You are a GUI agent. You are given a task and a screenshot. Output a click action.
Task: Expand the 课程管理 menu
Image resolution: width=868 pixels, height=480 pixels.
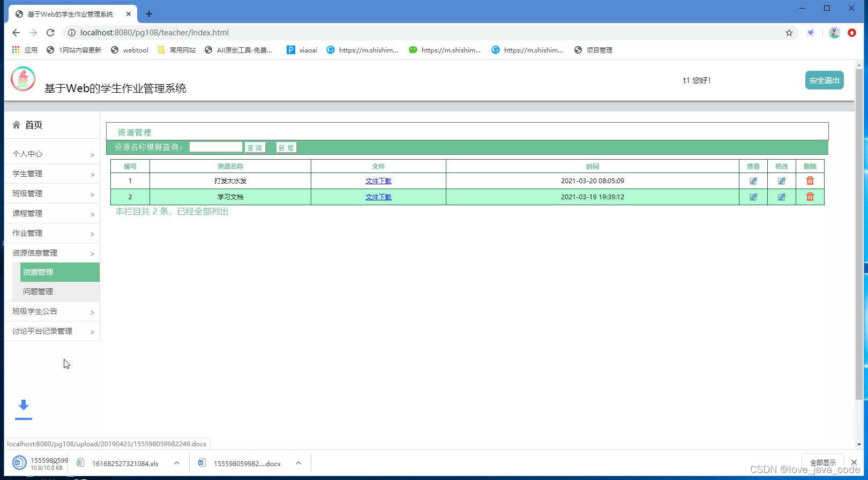tap(52, 214)
